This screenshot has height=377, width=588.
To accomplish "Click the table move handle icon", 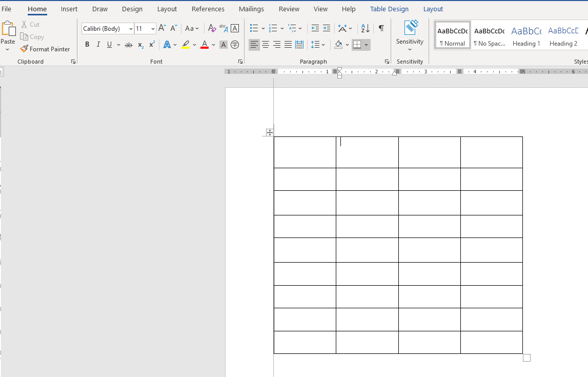I will (x=270, y=133).
